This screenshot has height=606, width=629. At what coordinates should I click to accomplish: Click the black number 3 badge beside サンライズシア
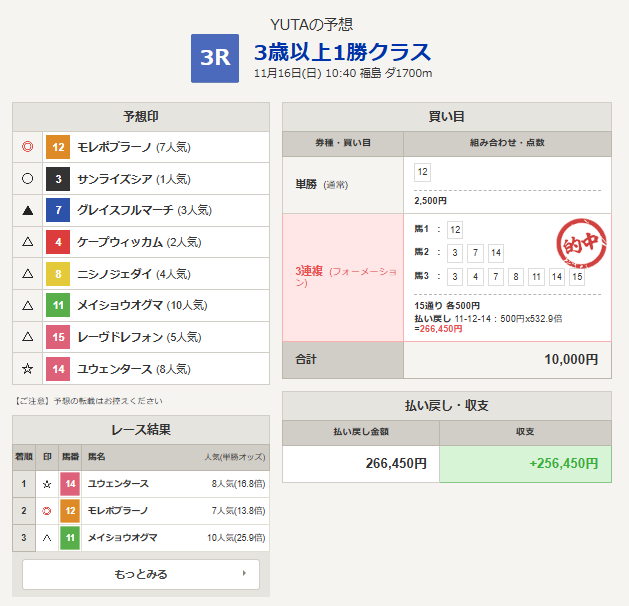coord(58,180)
